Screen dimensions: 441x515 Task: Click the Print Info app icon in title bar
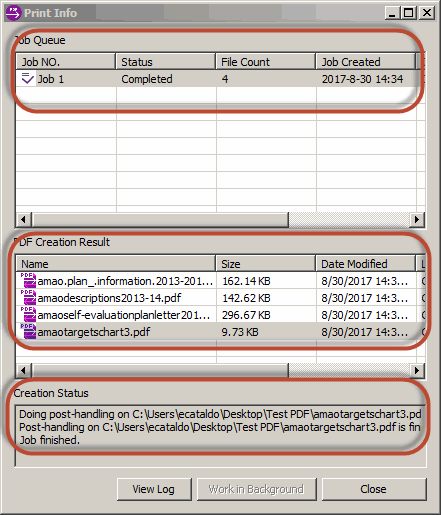(x=13, y=13)
